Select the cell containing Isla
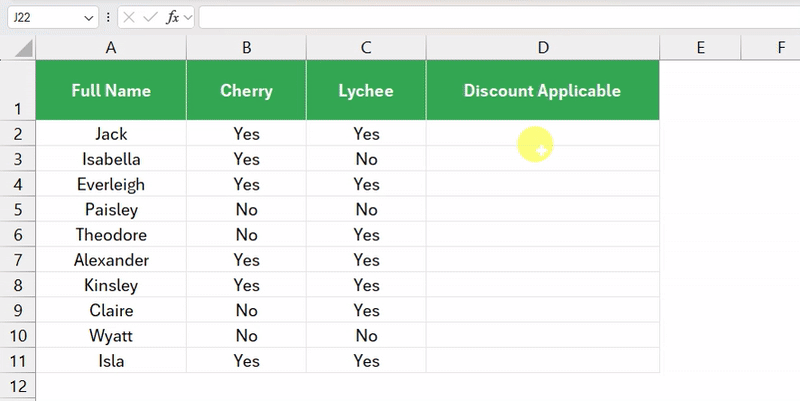Image resolution: width=800 pixels, height=401 pixels. pyautogui.click(x=111, y=361)
